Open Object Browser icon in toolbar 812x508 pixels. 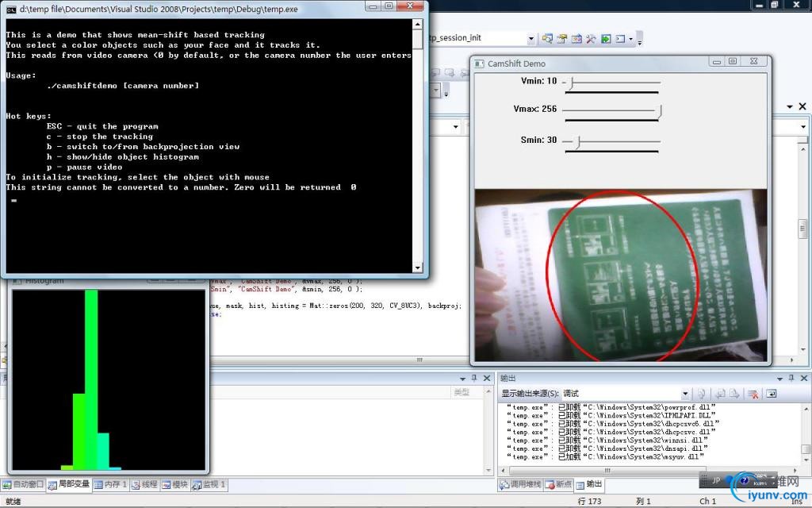576,38
